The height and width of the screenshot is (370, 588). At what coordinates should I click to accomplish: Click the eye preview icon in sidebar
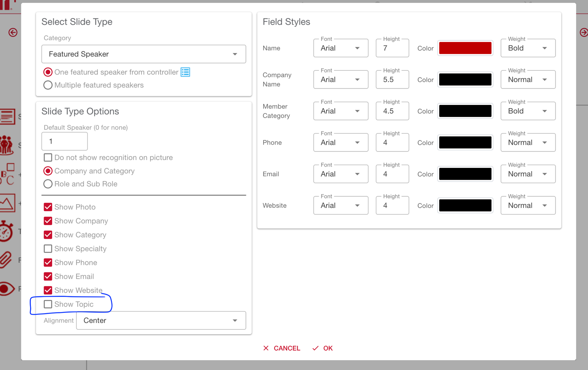coord(7,289)
